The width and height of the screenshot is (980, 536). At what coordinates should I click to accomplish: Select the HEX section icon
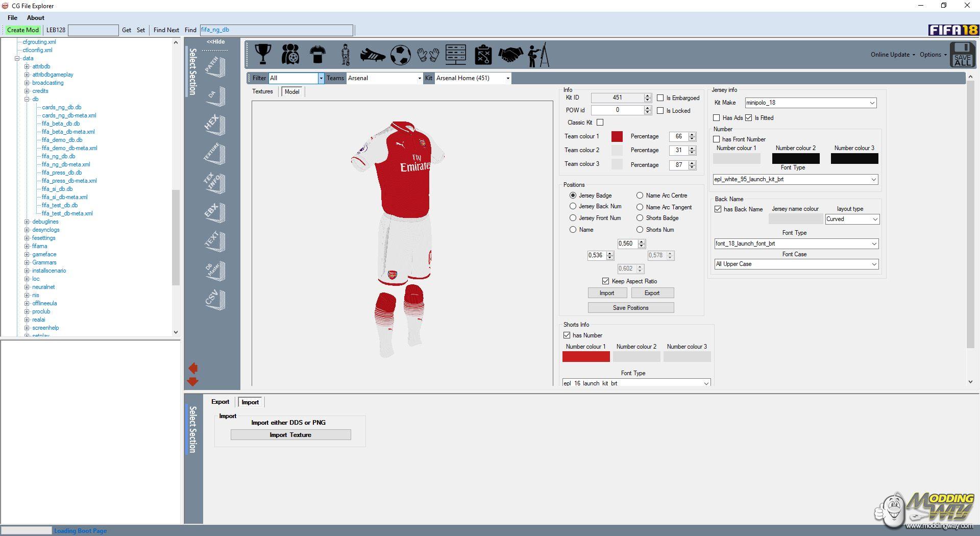coord(215,125)
